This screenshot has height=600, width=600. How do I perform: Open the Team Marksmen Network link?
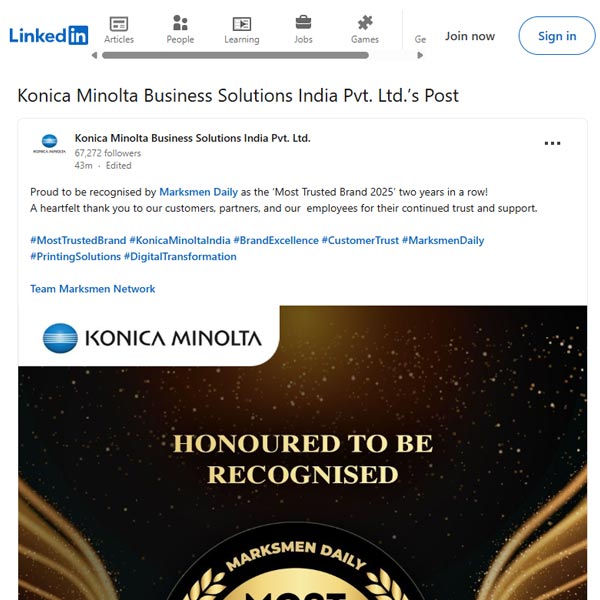[93, 289]
